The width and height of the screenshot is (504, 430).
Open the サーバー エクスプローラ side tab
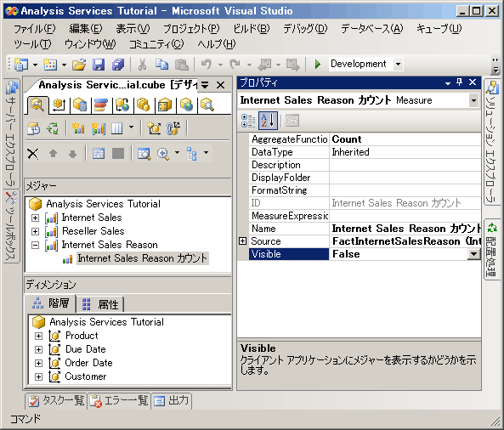tap(11, 133)
